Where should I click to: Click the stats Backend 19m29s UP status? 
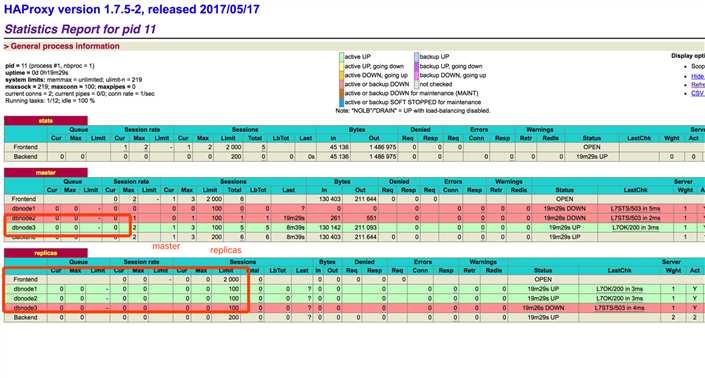(592, 156)
